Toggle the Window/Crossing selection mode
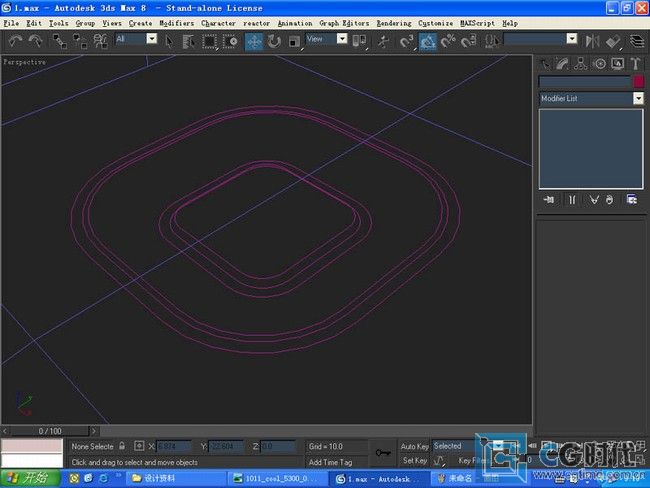This screenshot has height=488, width=650. click(x=230, y=41)
